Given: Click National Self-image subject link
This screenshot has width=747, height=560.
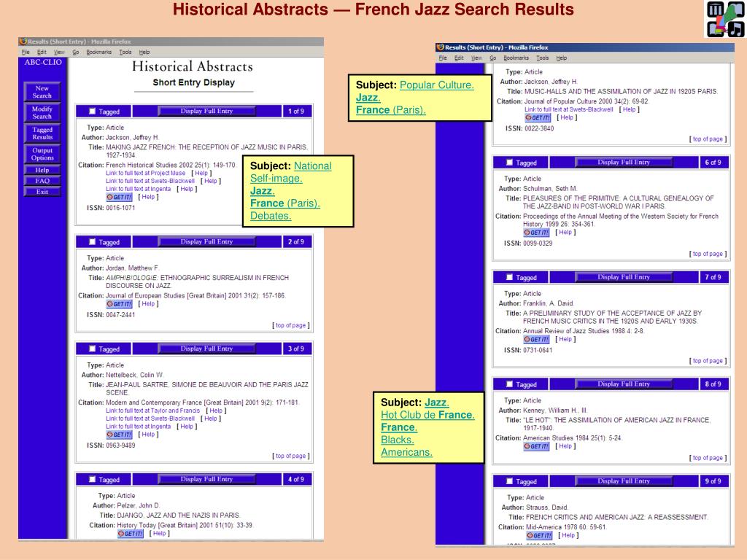Looking at the screenshot, I should pyautogui.click(x=290, y=172).
